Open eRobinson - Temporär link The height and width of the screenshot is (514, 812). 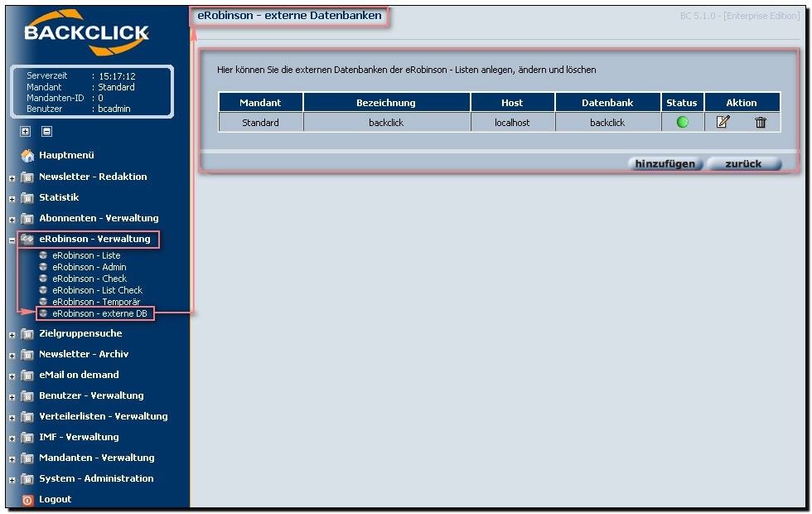96,302
